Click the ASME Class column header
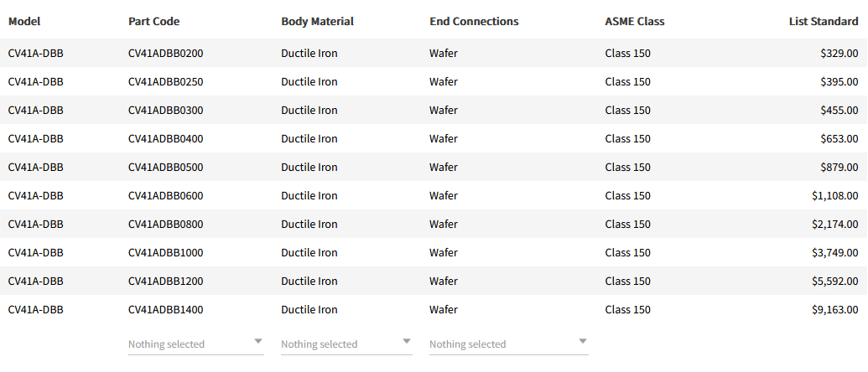 (634, 21)
